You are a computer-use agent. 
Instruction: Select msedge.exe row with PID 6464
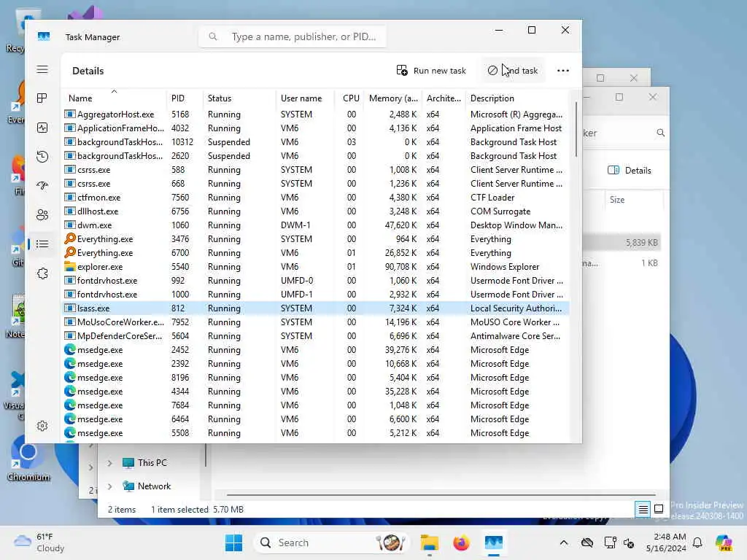[x=316, y=419]
